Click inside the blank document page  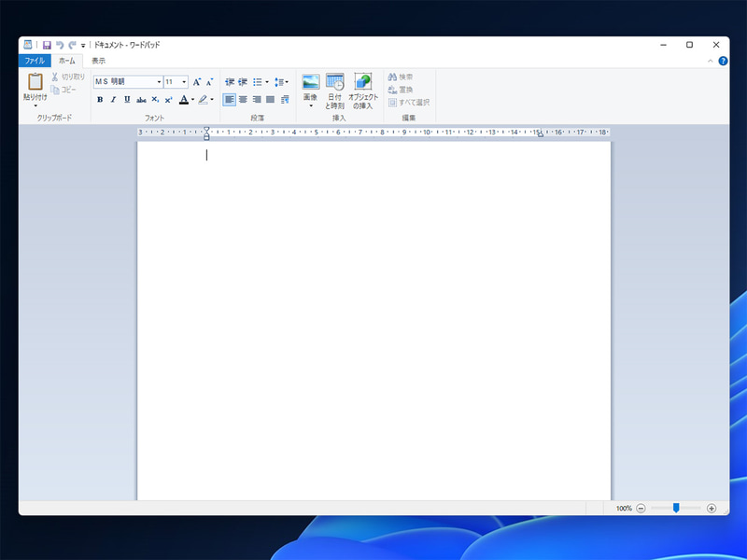(373, 320)
